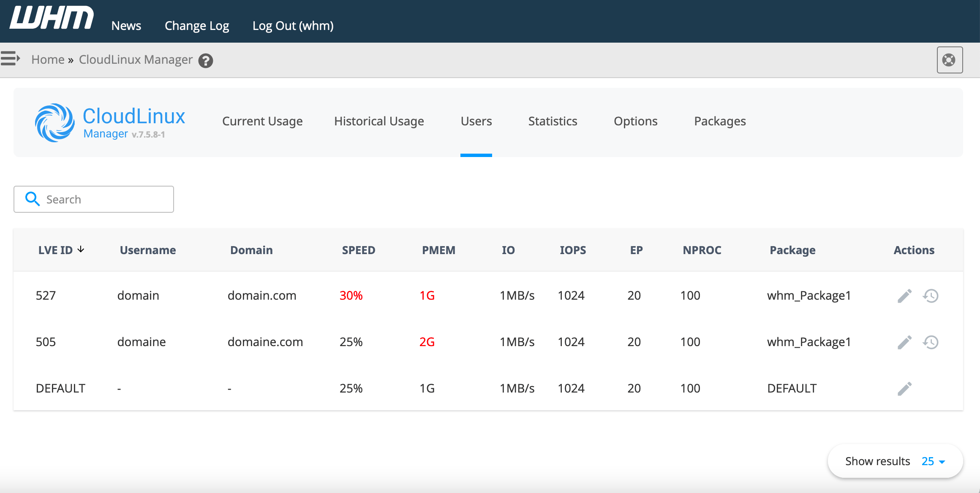Open the Statistics tab
The image size is (980, 493).
point(553,122)
